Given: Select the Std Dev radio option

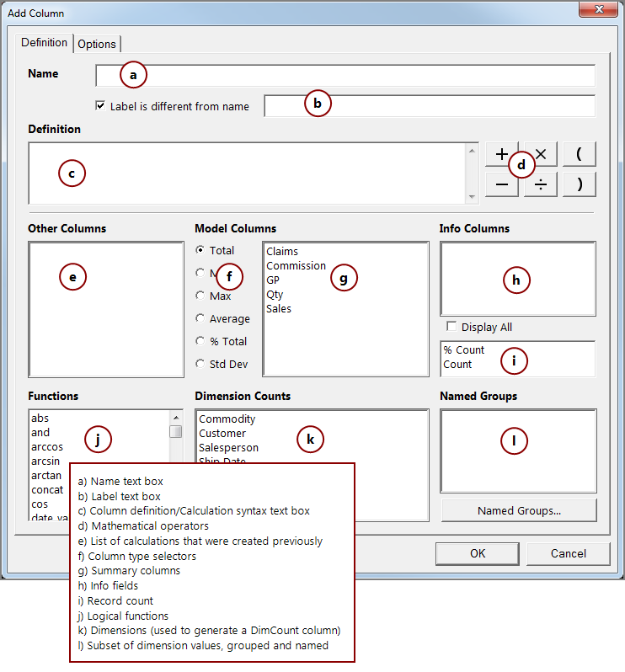Looking at the screenshot, I should point(200,364).
